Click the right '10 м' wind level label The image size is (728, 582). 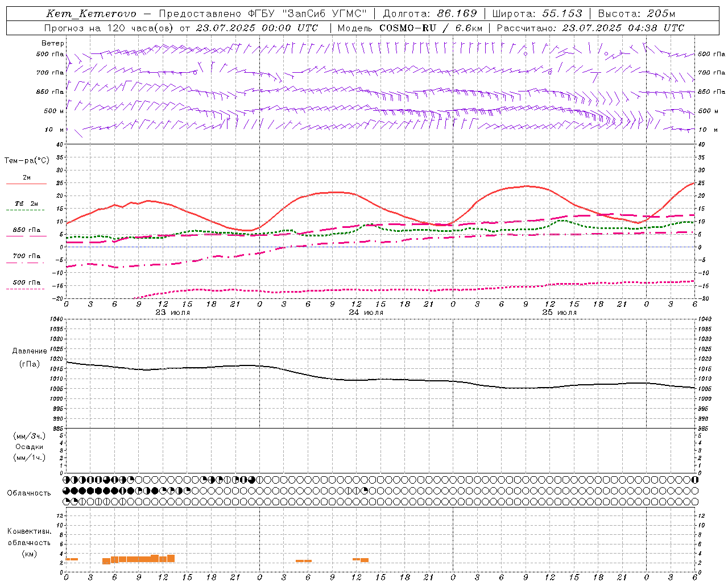pyautogui.click(x=708, y=130)
